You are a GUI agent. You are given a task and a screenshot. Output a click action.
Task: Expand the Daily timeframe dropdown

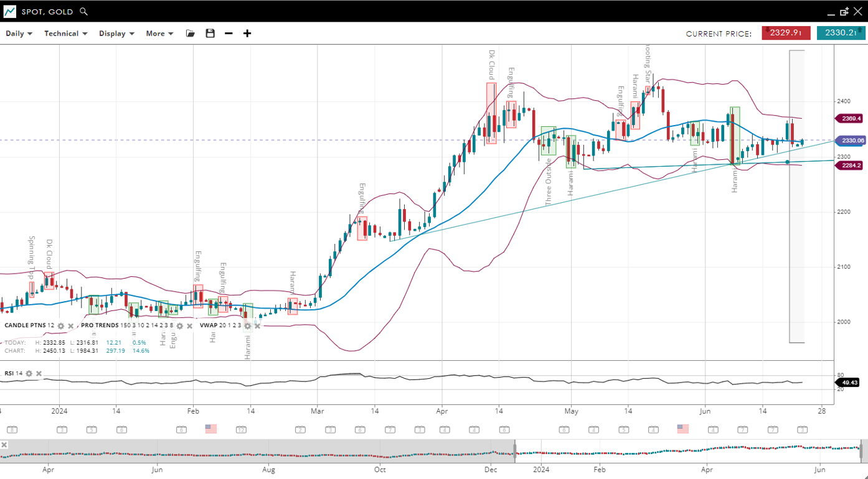tap(19, 34)
